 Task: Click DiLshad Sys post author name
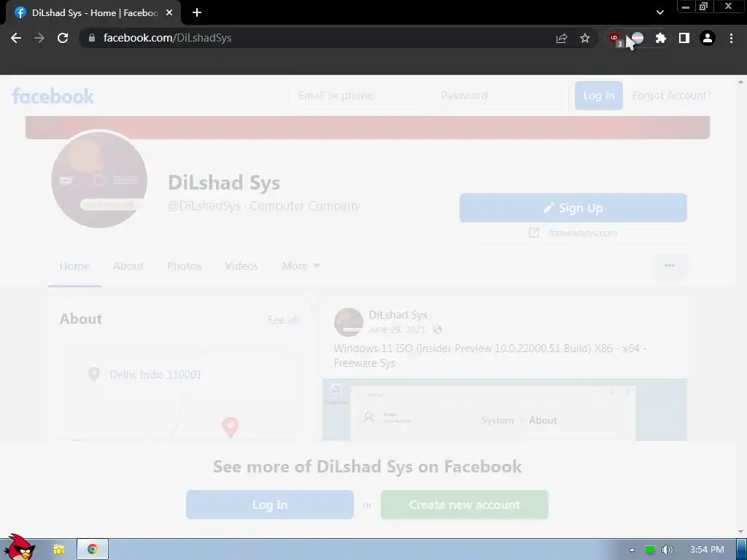(398, 315)
